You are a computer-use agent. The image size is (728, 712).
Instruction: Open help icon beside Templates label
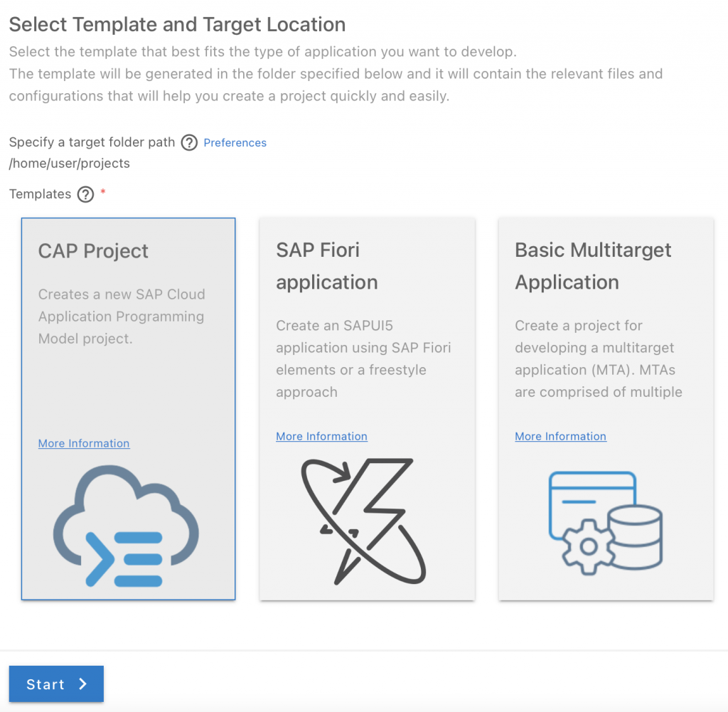coord(85,194)
